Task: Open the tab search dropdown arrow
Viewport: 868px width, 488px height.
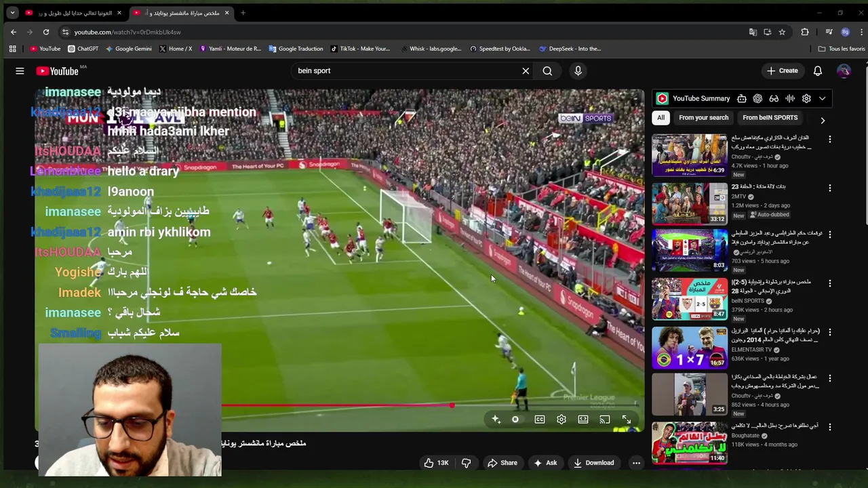Action: click(12, 13)
